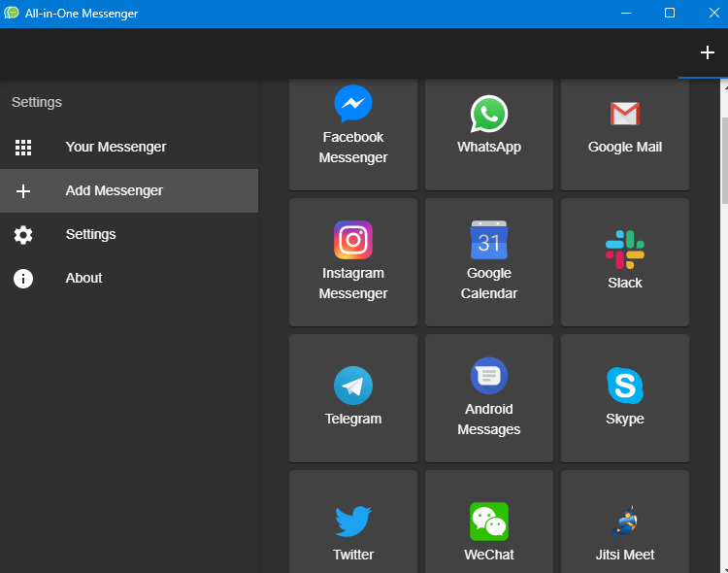The image size is (728, 573).
Task: Open the plus tab in top bar
Action: 707,52
